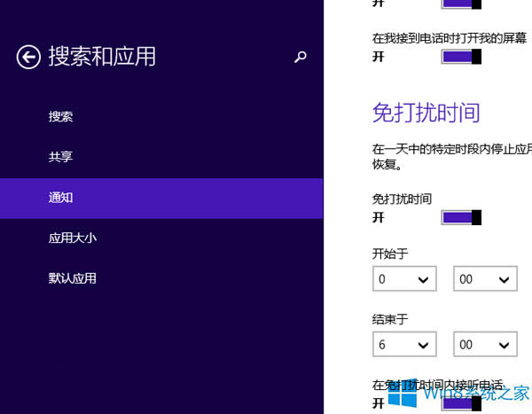The width and height of the screenshot is (532, 414).
Task: Select 共享 in the sidebar
Action: (x=61, y=157)
